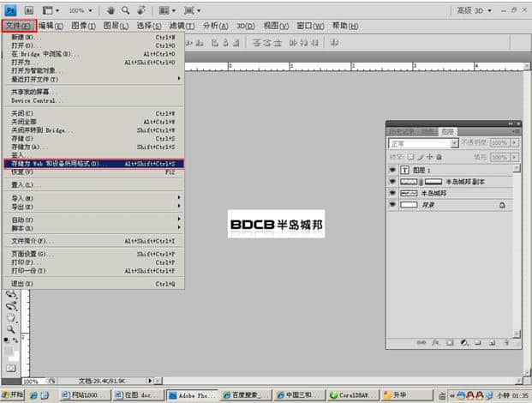Select the Hand tool in the top bar
The height and width of the screenshot is (403, 532).
coord(111,10)
